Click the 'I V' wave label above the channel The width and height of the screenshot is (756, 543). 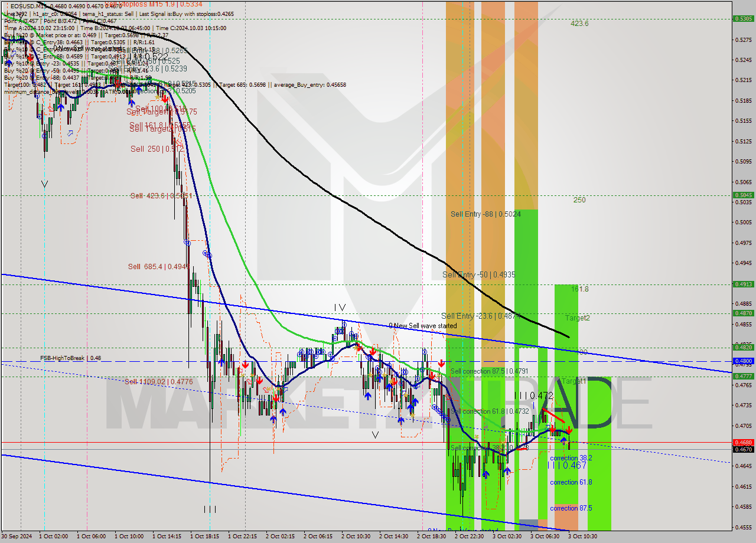click(x=340, y=307)
